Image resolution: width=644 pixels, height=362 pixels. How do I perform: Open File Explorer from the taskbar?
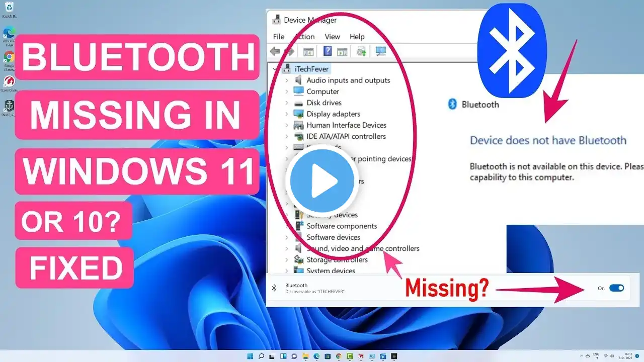click(305, 356)
